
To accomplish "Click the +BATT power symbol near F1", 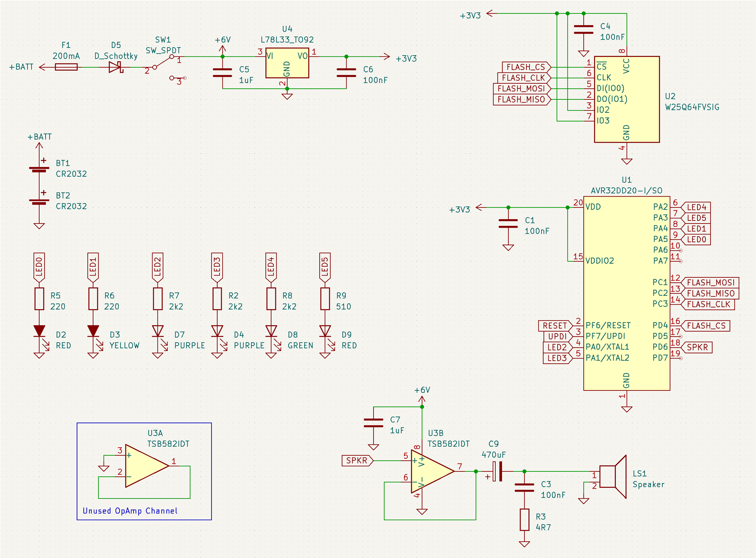I will click(x=27, y=67).
